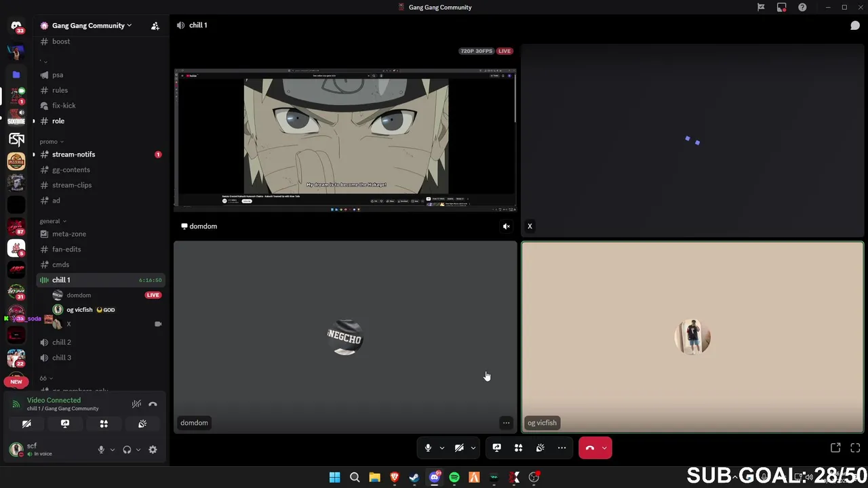Disconnect call from voice connected panel
This screenshot has height=488, width=868.
pyautogui.click(x=153, y=404)
